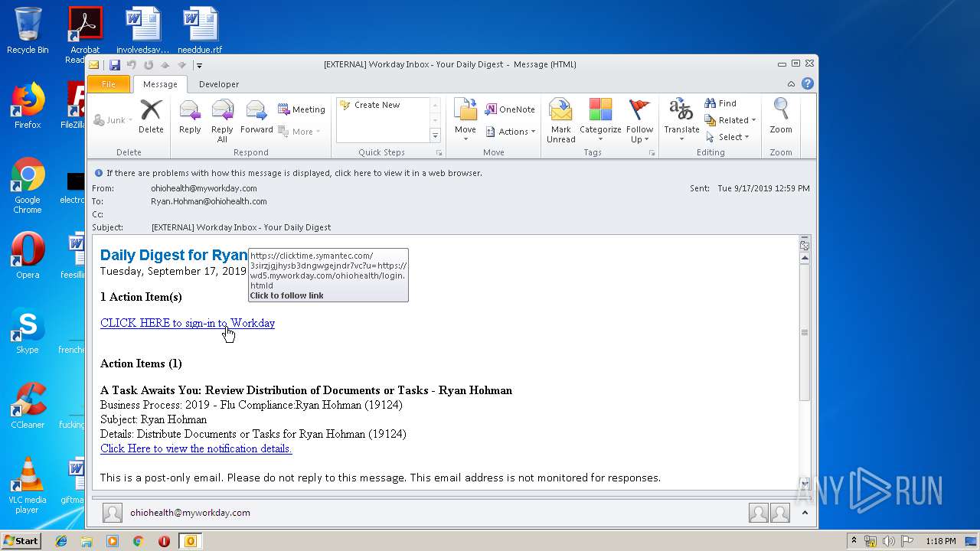
Task: Click Undo in Quick Access Toolbar
Action: tap(132, 65)
